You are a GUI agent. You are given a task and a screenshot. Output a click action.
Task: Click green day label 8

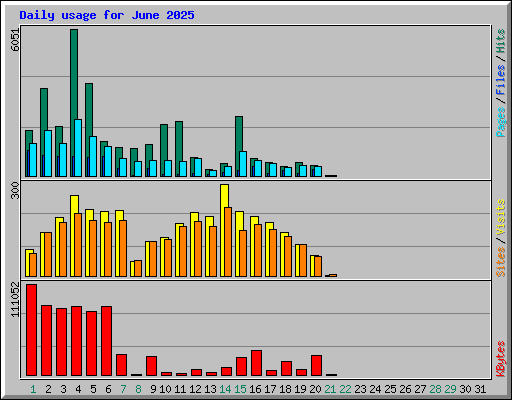138,389
